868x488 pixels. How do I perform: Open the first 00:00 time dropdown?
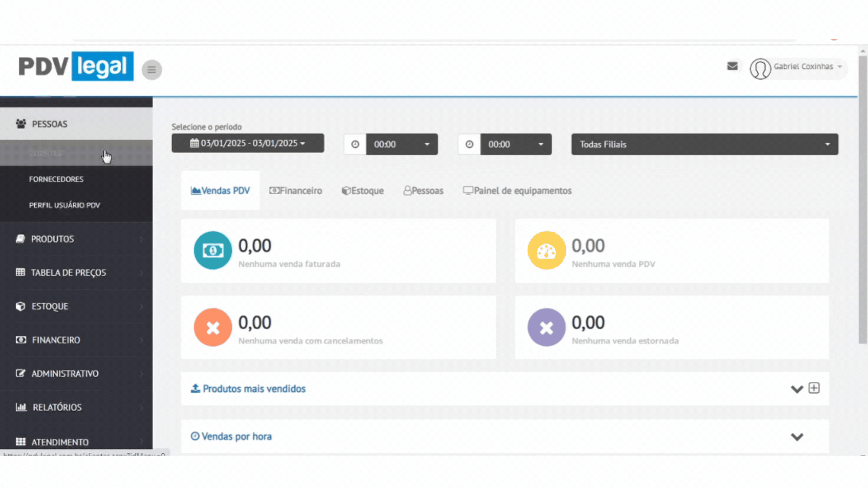[401, 144]
